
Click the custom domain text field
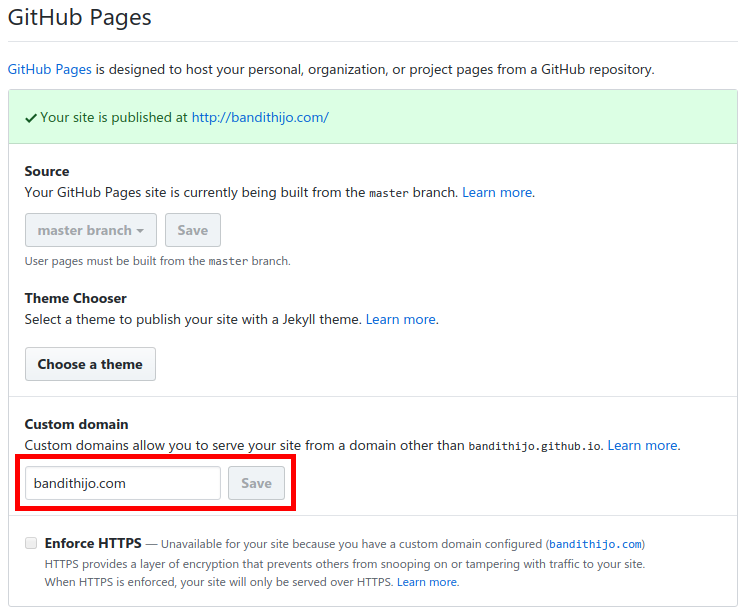[x=122, y=483]
